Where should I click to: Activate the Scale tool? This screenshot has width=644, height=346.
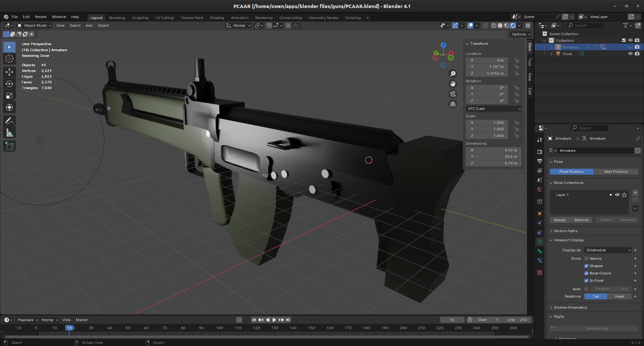tap(9, 96)
